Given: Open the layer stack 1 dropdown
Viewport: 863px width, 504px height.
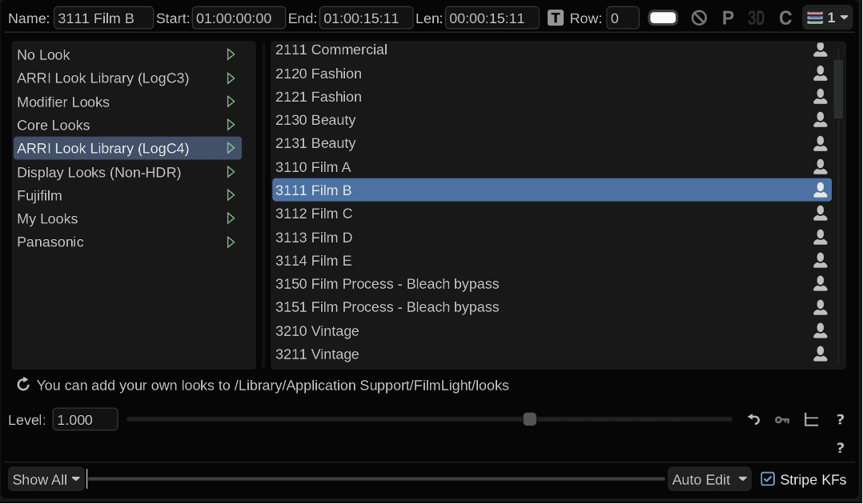Looking at the screenshot, I should point(827,18).
